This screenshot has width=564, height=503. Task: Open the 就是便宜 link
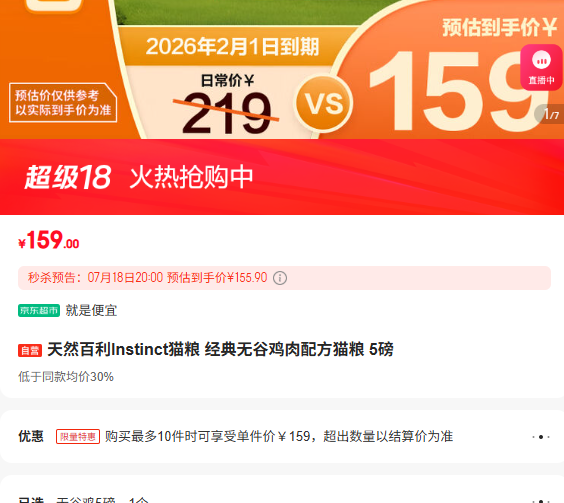point(91,311)
